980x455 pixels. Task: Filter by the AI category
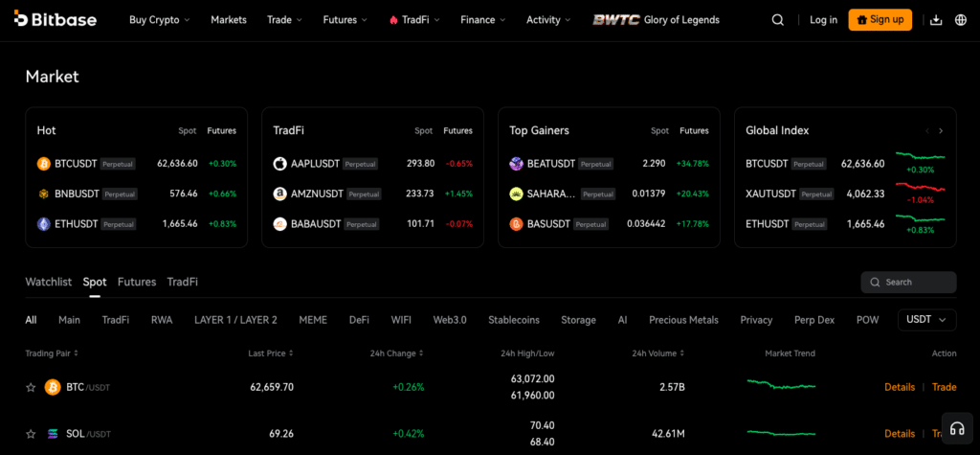point(622,320)
